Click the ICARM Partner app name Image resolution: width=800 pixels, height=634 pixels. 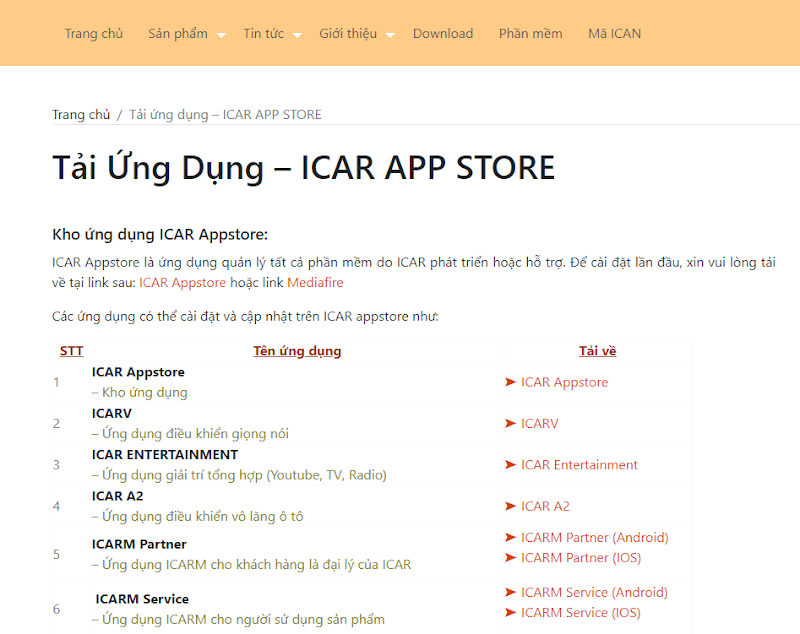pyautogui.click(x=139, y=544)
